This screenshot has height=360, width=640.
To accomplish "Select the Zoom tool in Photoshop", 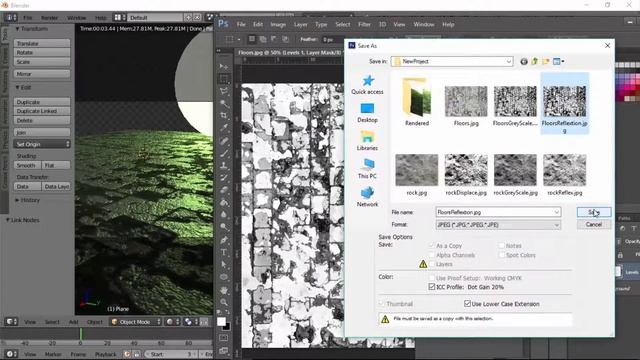I will pyautogui.click(x=224, y=302).
